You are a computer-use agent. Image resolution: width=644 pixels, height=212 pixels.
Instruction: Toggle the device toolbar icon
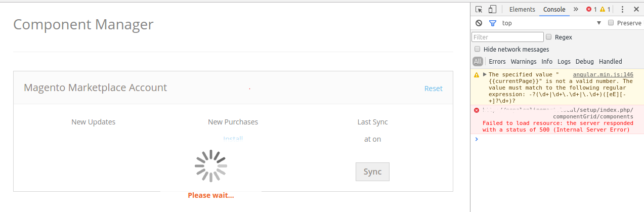(492, 9)
